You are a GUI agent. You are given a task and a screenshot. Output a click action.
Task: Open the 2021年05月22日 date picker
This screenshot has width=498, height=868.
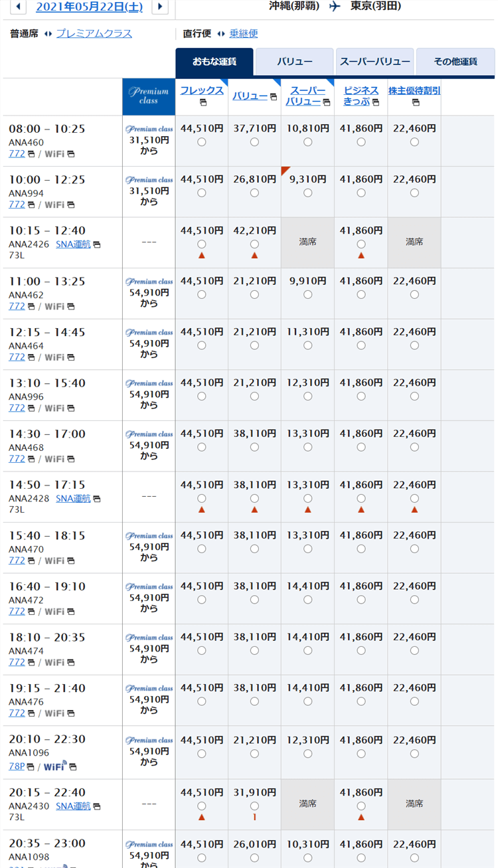(x=89, y=7)
